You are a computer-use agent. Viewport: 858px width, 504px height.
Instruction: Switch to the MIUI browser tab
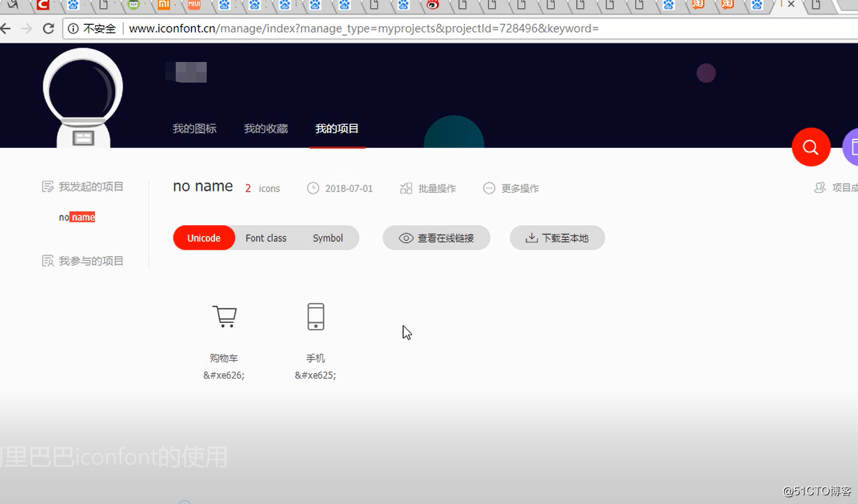click(x=194, y=5)
